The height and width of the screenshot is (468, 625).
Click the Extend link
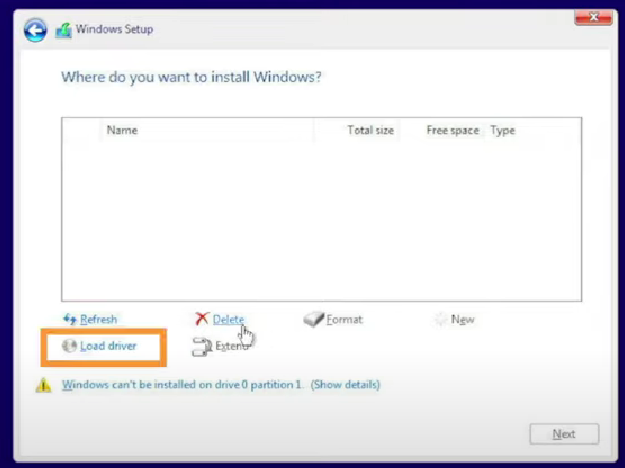pyautogui.click(x=232, y=346)
